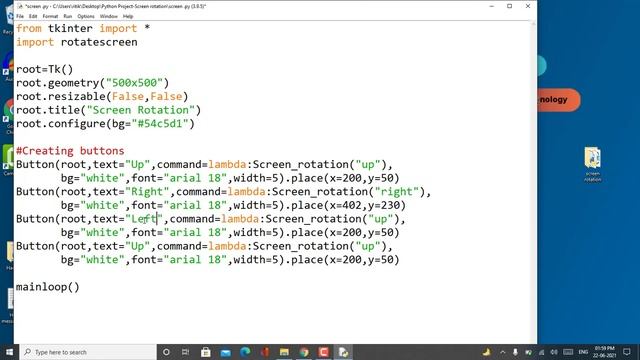This screenshot has height=360, width=640.
Task: Maximize the IDLE editor window
Action: (x=509, y=6)
